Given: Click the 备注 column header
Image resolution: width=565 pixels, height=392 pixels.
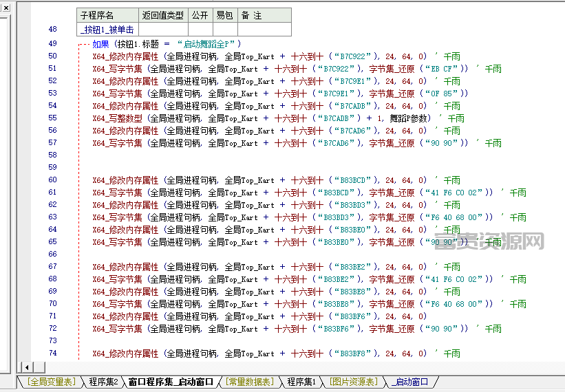Looking at the screenshot, I should coord(264,16).
